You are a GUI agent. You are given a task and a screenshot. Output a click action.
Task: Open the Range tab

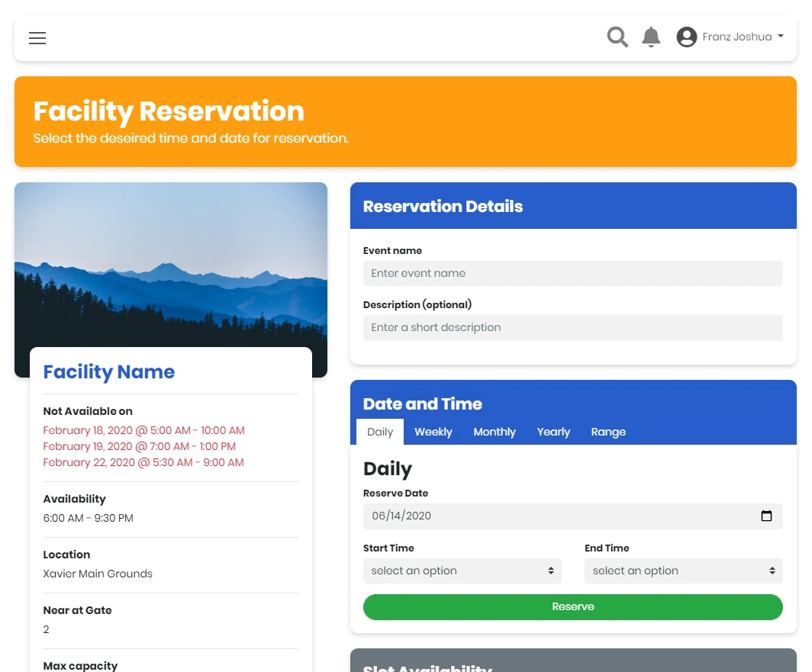coord(608,432)
